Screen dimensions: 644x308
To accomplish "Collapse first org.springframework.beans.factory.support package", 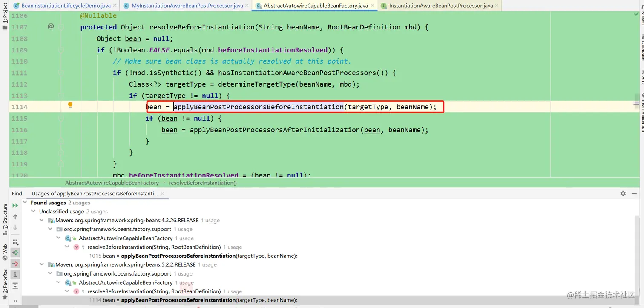I will (51, 230).
